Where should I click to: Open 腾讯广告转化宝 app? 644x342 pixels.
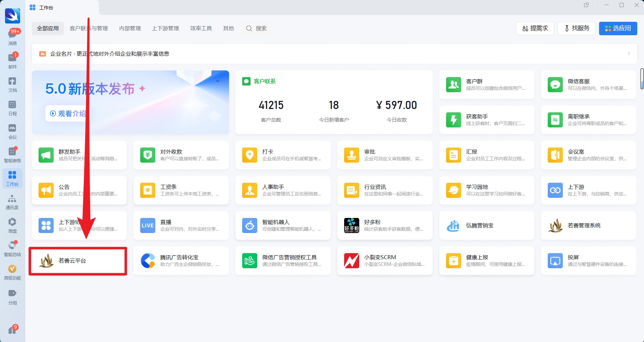[181, 261]
